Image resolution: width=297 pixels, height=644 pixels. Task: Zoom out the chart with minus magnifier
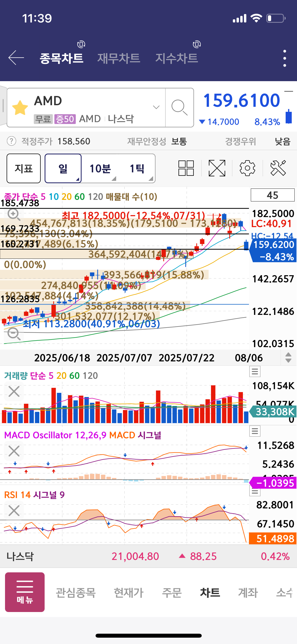point(14,334)
